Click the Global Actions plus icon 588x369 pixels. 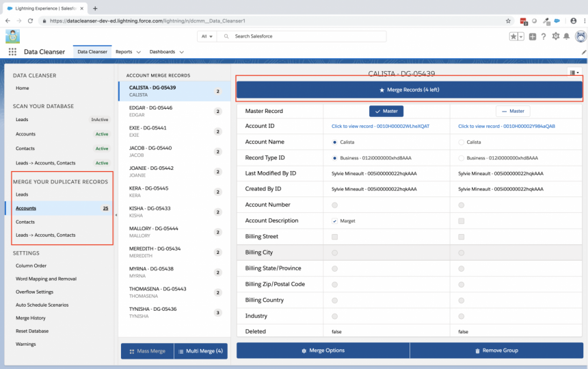533,36
